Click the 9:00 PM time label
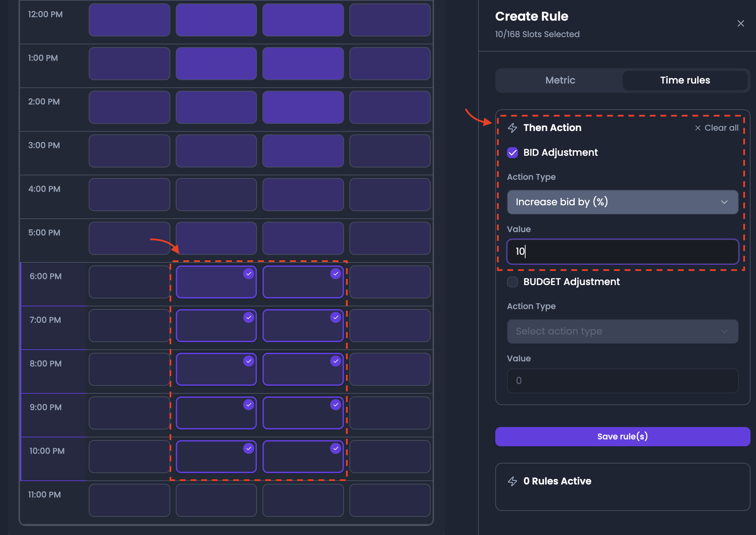756x535 pixels. (46, 407)
